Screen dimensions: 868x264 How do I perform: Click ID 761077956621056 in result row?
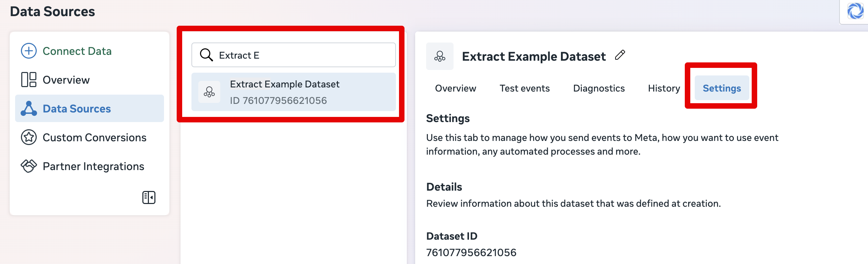click(x=278, y=100)
